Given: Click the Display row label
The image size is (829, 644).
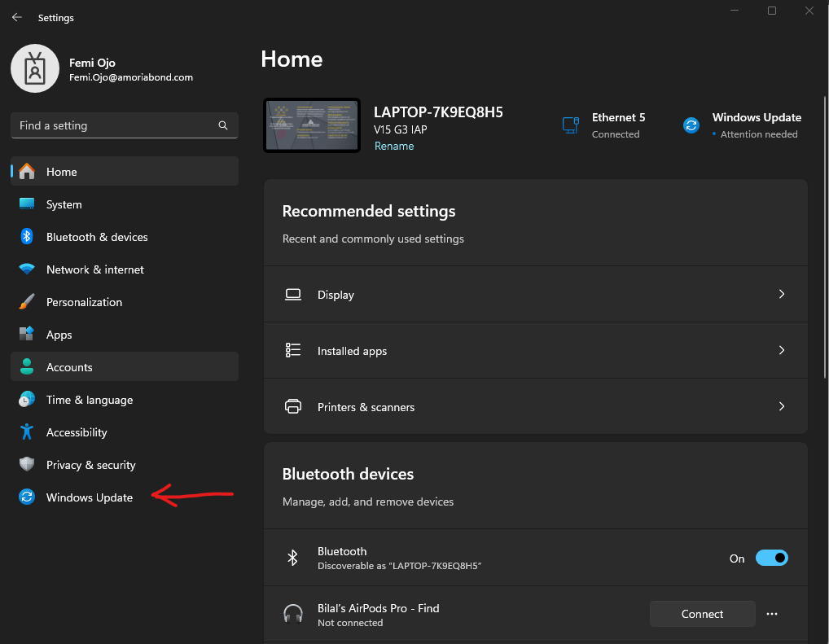Looking at the screenshot, I should click(x=336, y=295).
